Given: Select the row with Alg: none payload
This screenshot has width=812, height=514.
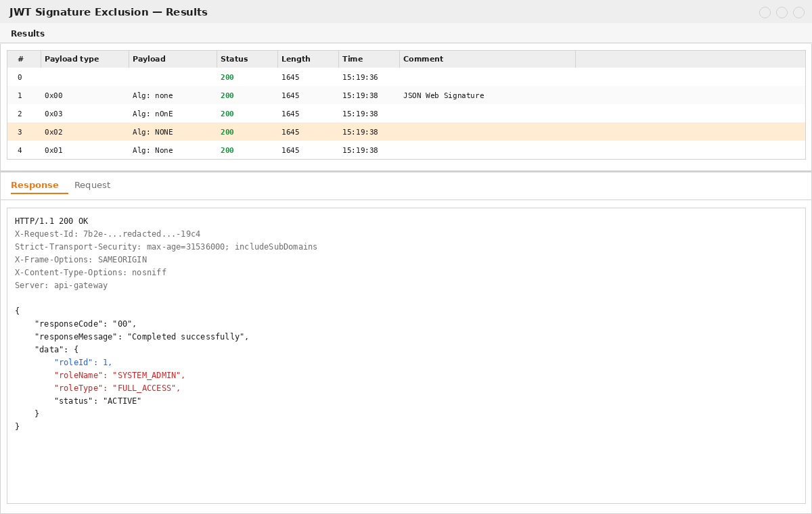Looking at the screenshot, I should (406, 95).
